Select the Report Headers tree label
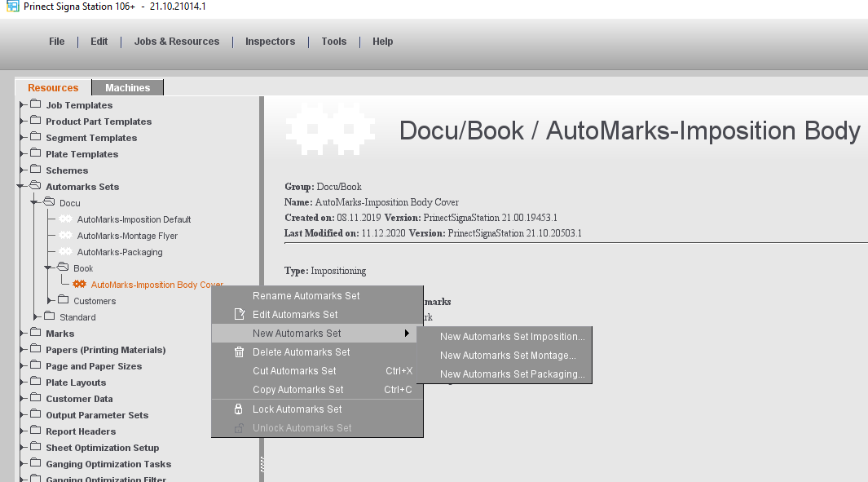 point(81,431)
